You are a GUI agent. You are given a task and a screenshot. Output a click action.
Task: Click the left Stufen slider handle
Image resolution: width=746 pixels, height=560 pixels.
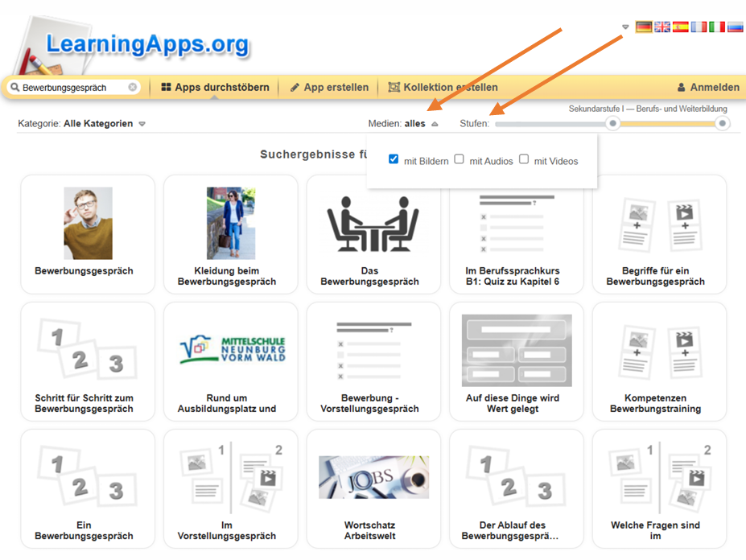(613, 123)
